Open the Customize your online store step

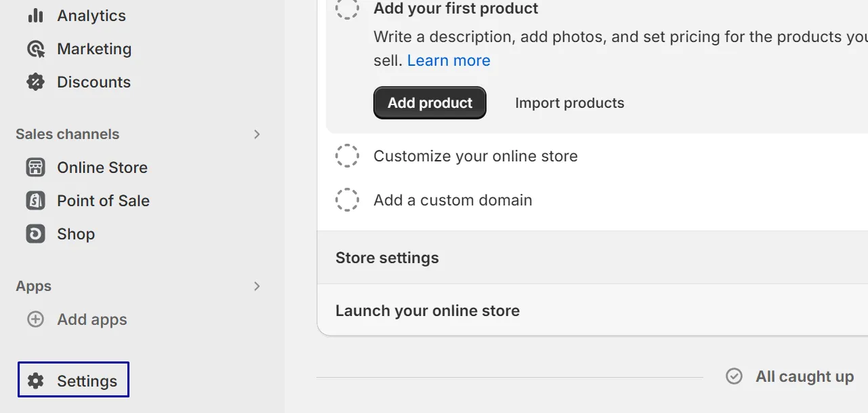click(476, 156)
